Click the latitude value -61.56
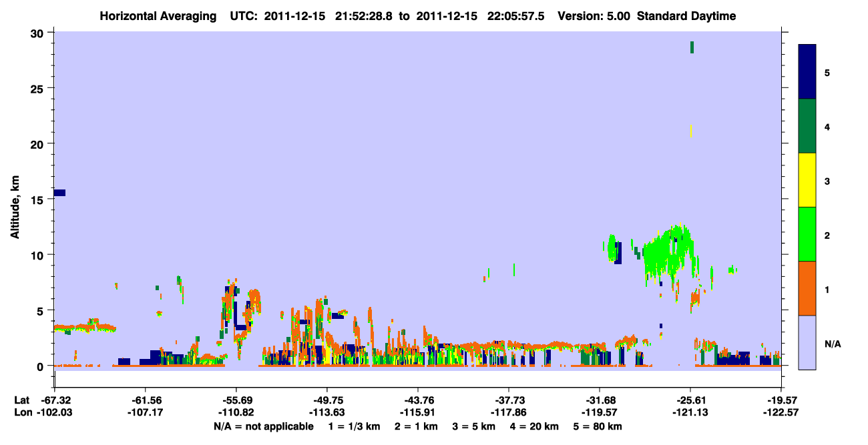 point(146,400)
